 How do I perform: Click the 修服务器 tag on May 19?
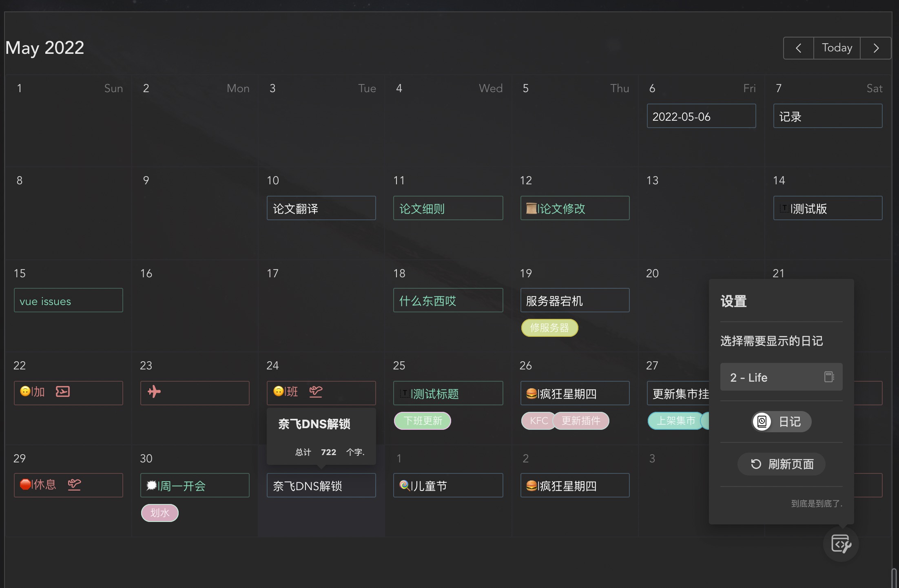[549, 328]
